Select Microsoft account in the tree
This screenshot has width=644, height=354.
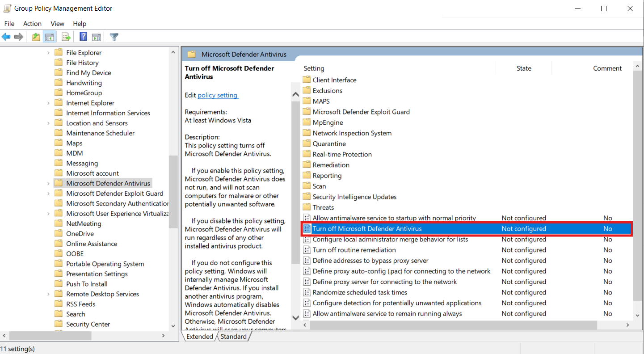click(93, 173)
